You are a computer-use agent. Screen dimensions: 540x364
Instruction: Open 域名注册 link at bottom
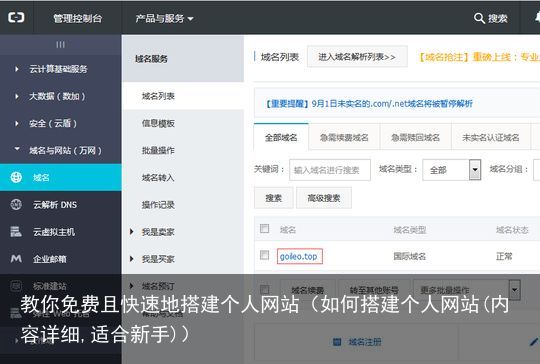365,342
